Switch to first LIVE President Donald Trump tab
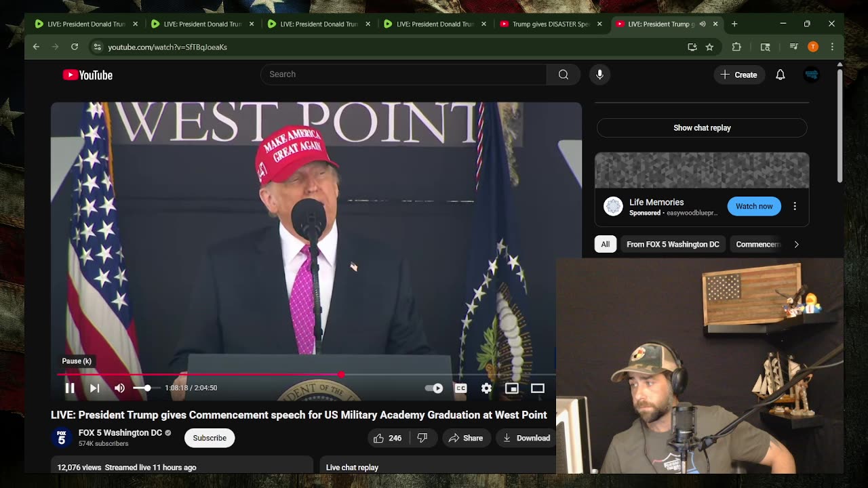The image size is (868, 488). click(86, 24)
